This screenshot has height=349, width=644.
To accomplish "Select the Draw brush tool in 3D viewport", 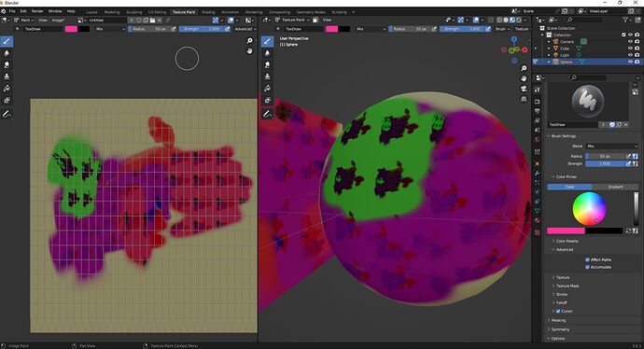I will (x=267, y=41).
